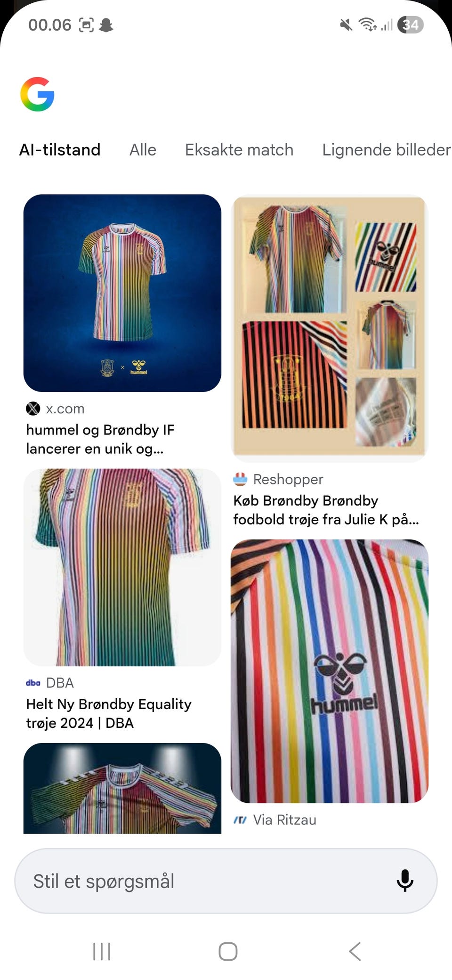Screen dimensions: 452x980
Task: Tap the Google logo icon
Action: (37, 94)
